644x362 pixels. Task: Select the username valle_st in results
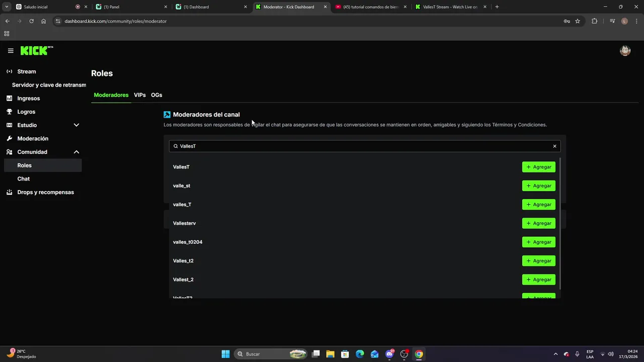[182, 186]
